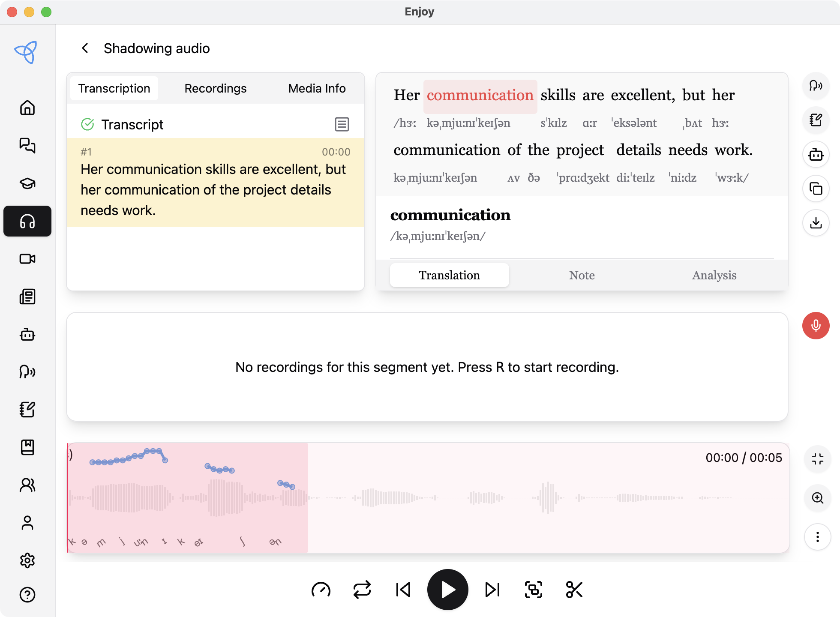Toggle loop playback mode
The height and width of the screenshot is (617, 840).
pyautogui.click(x=362, y=590)
